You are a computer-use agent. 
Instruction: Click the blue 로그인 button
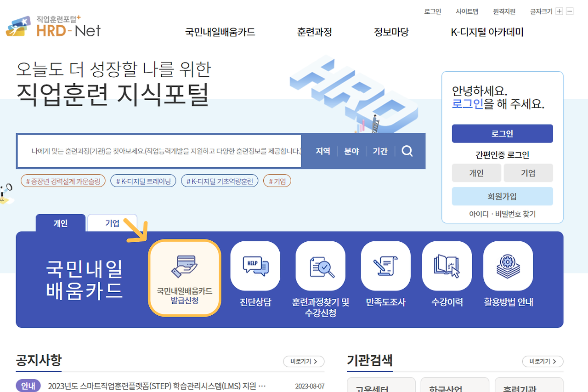[502, 134]
